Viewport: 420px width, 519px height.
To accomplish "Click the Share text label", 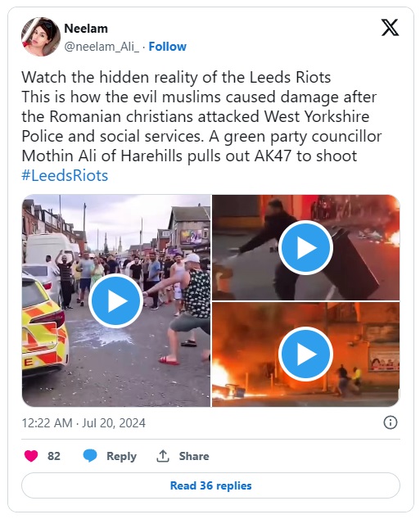I will click(194, 456).
